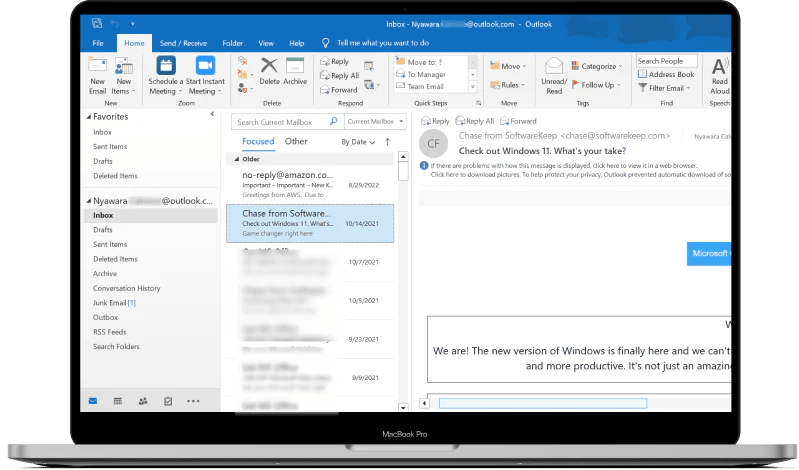Click Reply in the ribbon
799x470 pixels.
(x=334, y=61)
